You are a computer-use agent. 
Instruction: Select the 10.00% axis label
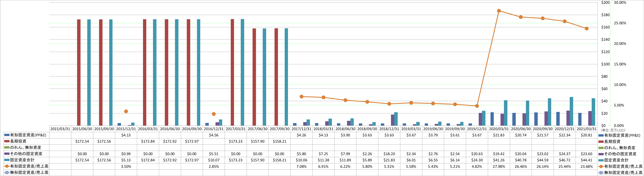[x=620, y=85]
